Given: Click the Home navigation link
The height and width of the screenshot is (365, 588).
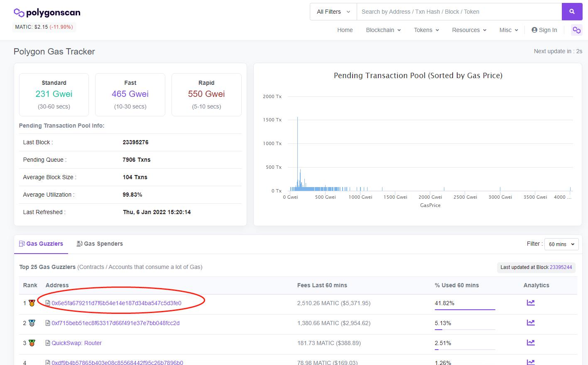Looking at the screenshot, I should click(345, 30).
